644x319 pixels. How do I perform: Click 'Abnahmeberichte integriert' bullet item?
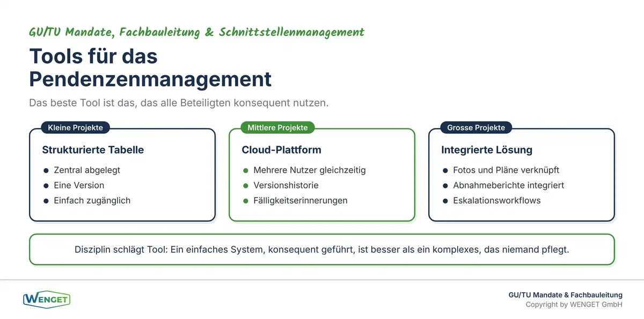503,185
